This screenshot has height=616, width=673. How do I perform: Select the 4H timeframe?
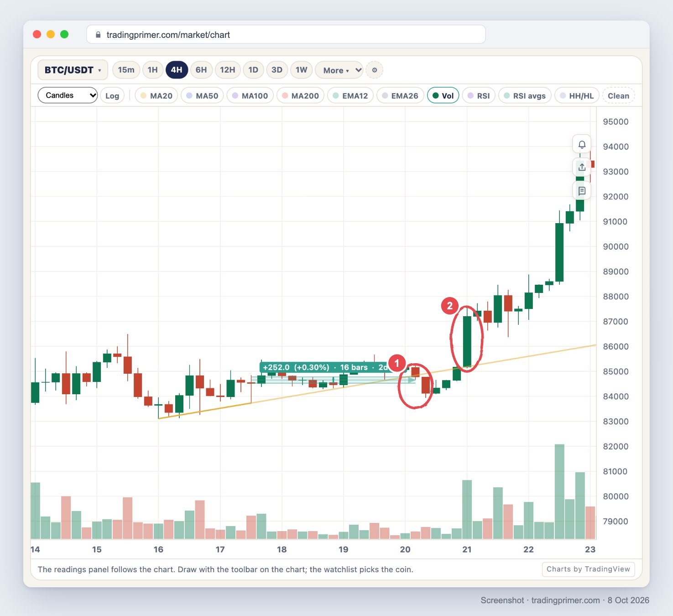pyautogui.click(x=177, y=70)
